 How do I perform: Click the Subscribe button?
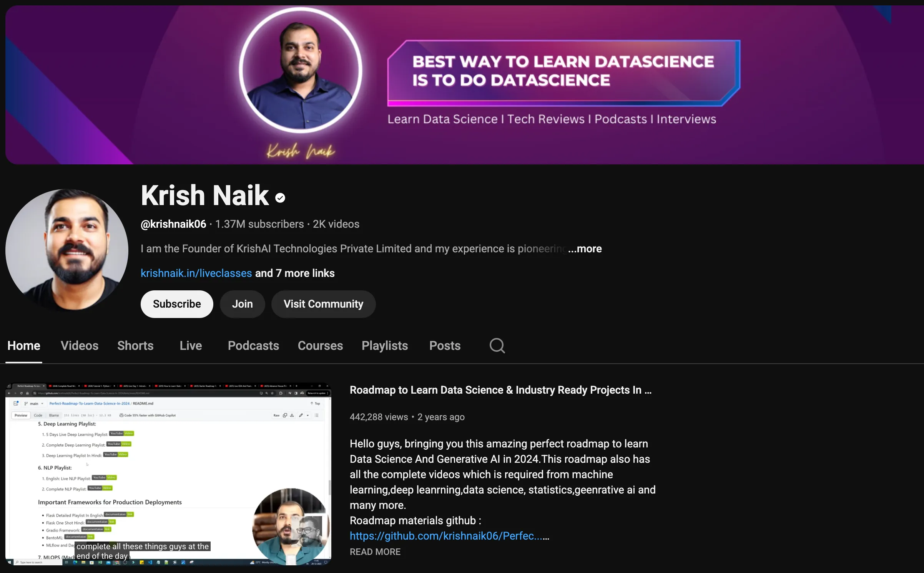(176, 304)
